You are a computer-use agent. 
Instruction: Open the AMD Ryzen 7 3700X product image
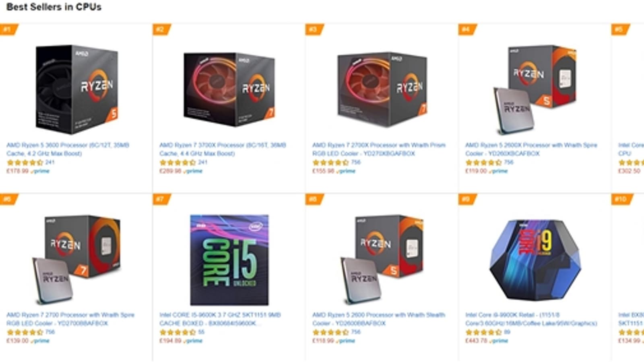[x=229, y=89]
